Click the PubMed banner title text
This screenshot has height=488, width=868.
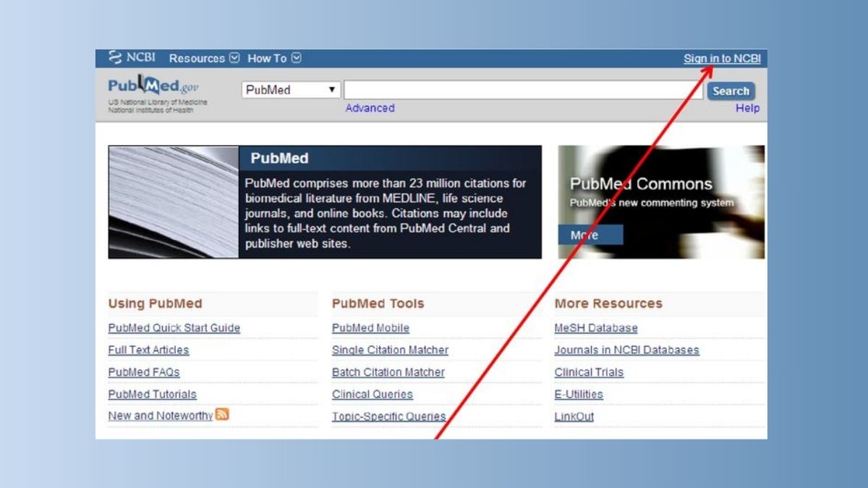279,158
